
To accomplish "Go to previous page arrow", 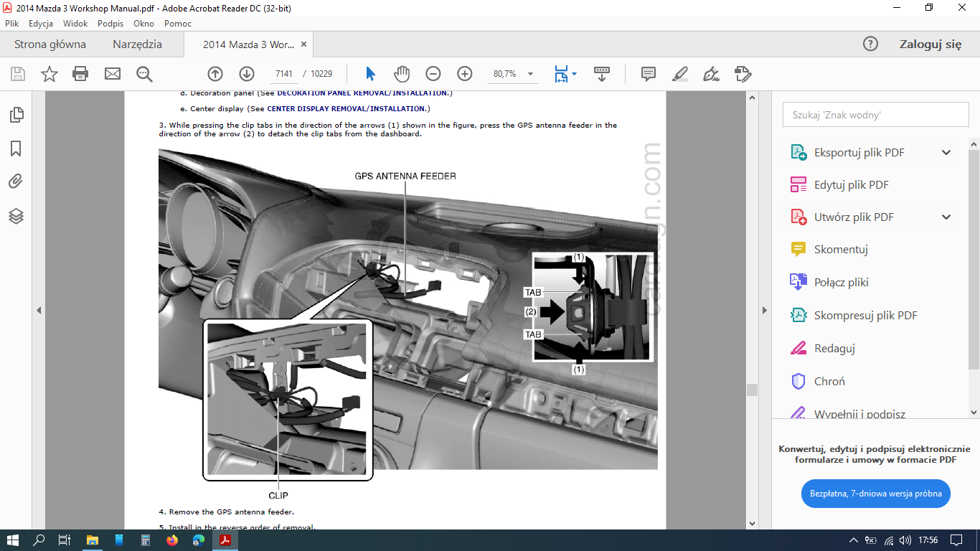I will point(215,74).
